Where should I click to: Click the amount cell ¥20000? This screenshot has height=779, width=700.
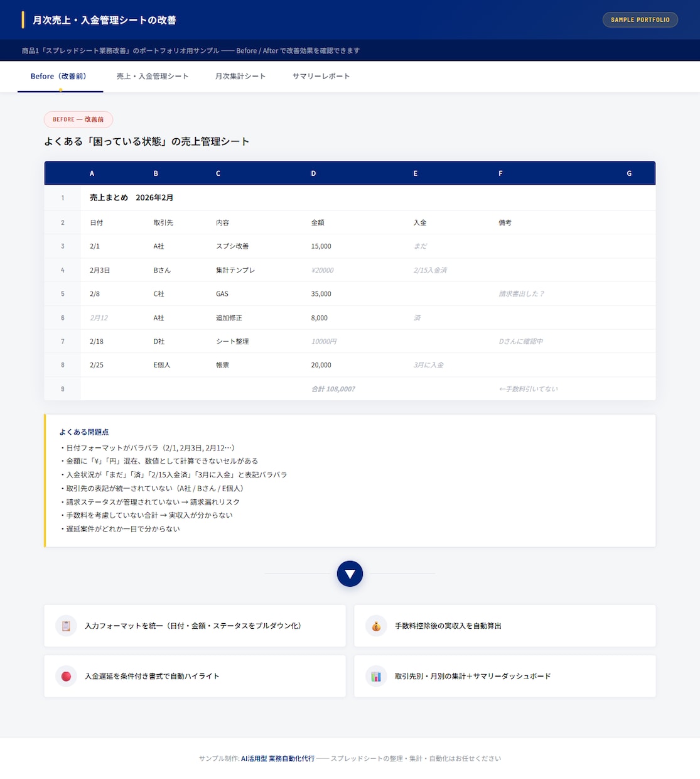point(323,270)
